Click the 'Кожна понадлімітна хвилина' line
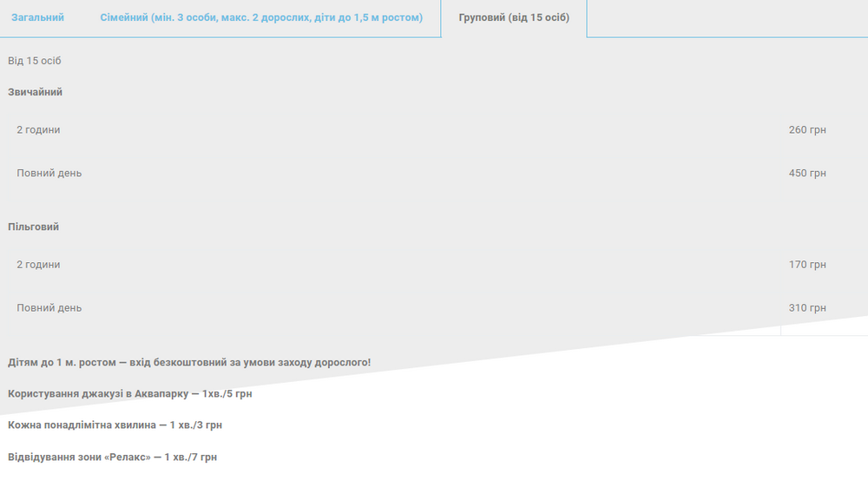The height and width of the screenshot is (487, 868). click(82, 425)
